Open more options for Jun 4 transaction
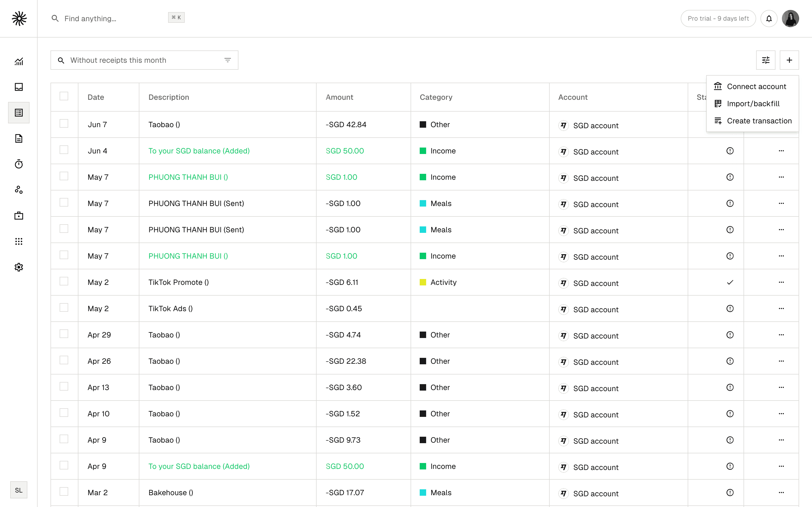Image resolution: width=812 pixels, height=507 pixels. 781,151
